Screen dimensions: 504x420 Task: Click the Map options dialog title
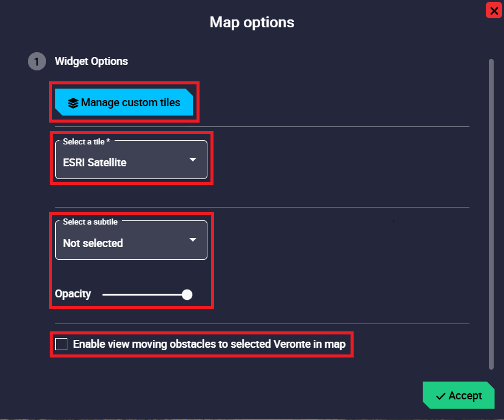(252, 22)
